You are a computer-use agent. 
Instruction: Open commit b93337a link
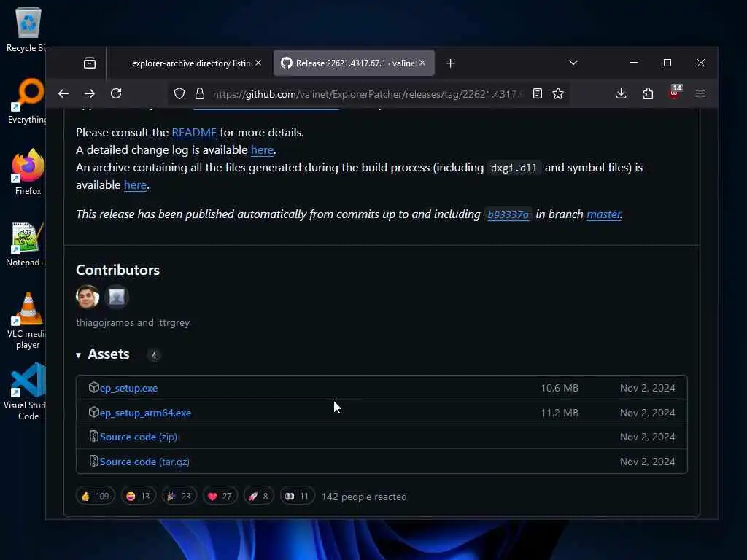click(508, 214)
